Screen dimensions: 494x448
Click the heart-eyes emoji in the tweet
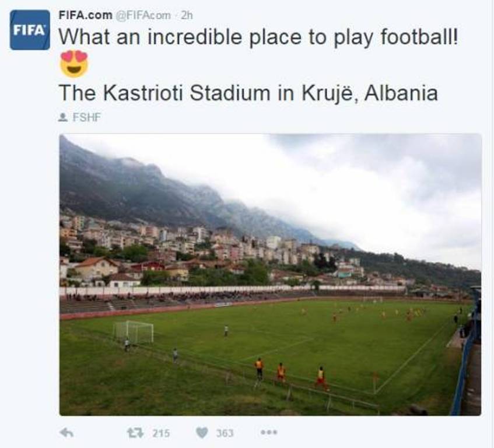pos(74,64)
